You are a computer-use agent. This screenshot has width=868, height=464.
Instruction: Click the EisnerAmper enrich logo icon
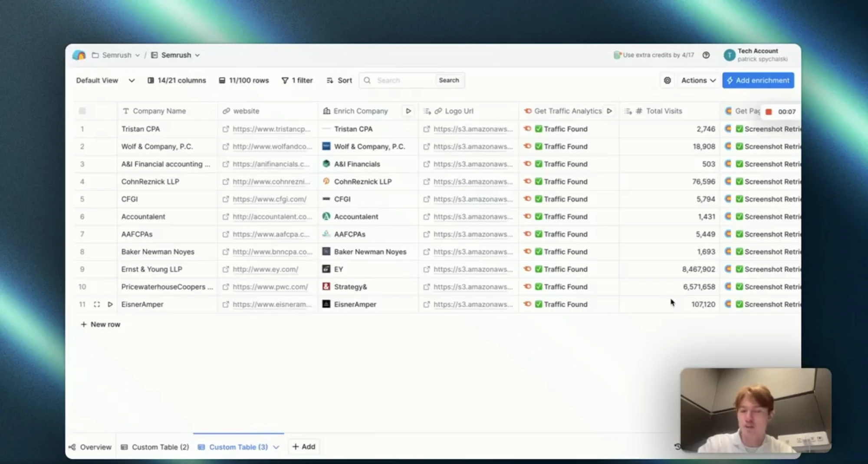click(326, 304)
